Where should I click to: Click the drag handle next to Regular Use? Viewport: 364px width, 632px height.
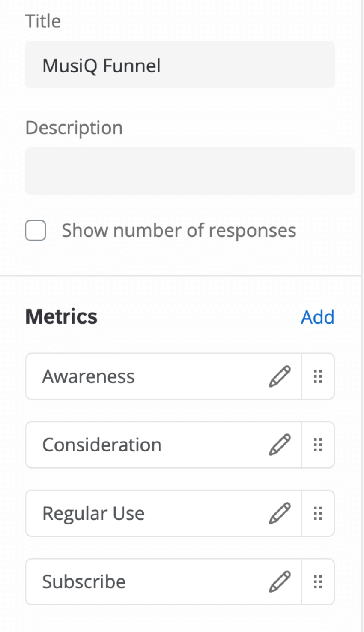(318, 513)
